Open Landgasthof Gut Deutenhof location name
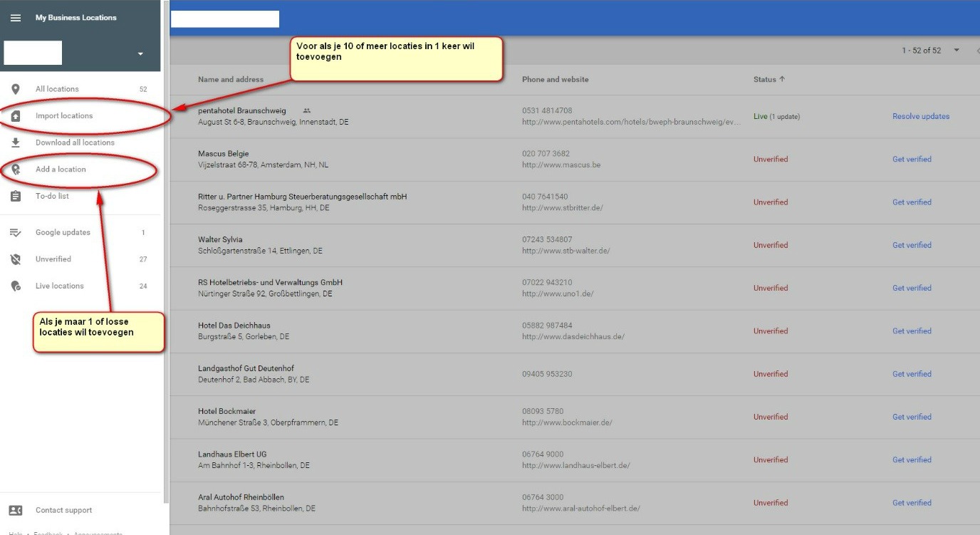Viewport: 980px width, 535px height. point(246,368)
